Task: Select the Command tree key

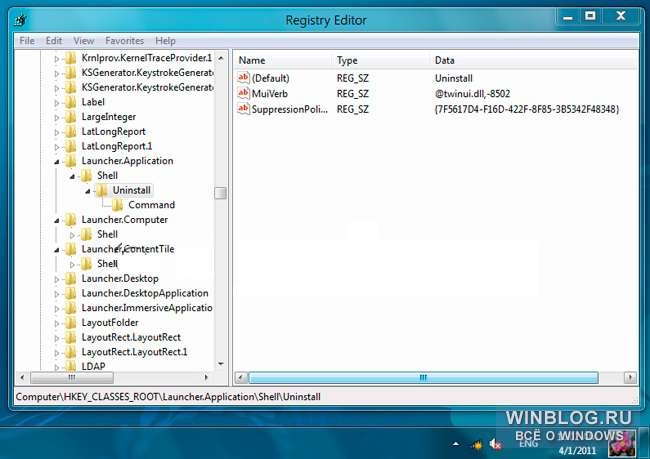Action: 151,205
